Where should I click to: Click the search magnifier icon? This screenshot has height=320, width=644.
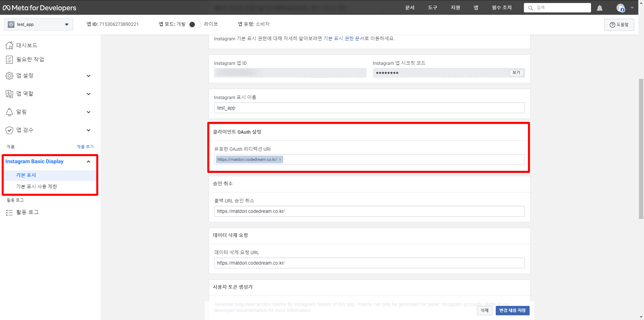pyautogui.click(x=531, y=8)
